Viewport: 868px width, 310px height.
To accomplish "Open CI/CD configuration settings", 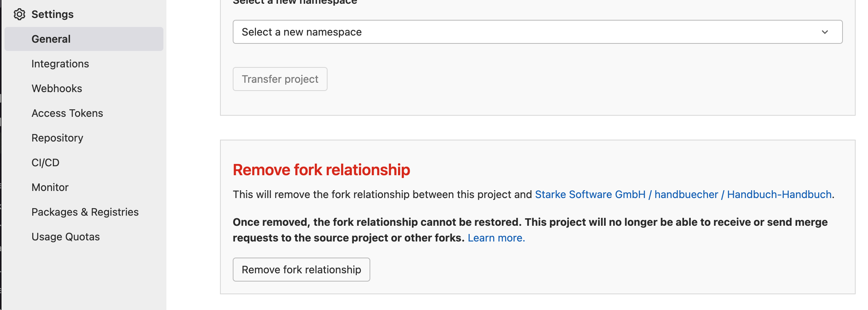I will coord(45,162).
